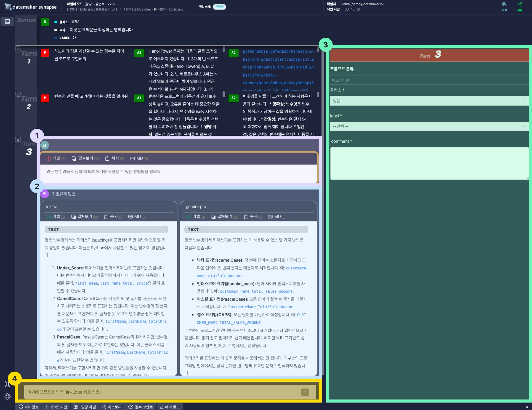Open the settings gear in left sidebar
This screenshot has width=532, height=410.
(7, 397)
